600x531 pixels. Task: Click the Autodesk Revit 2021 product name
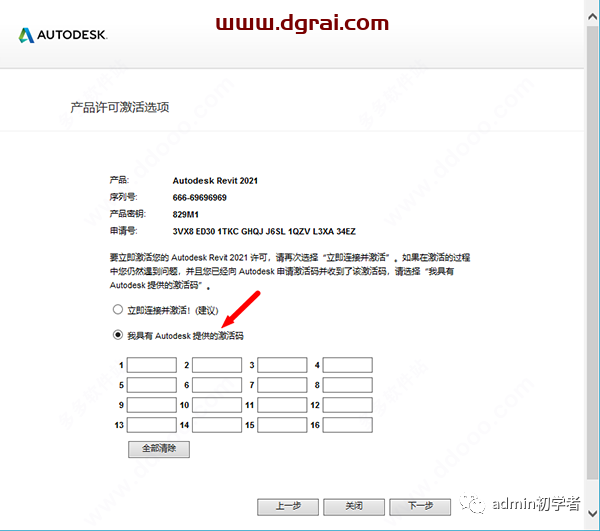click(215, 181)
